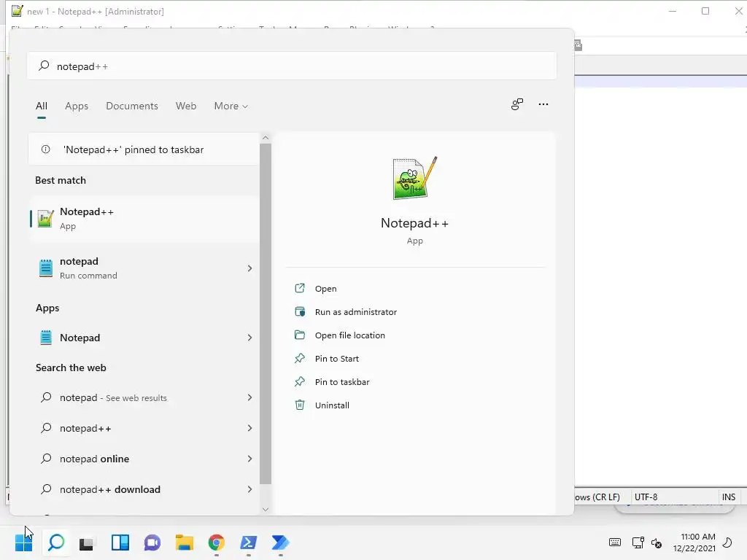Click the network tray icon
Screen dimensions: 747x560
638,542
